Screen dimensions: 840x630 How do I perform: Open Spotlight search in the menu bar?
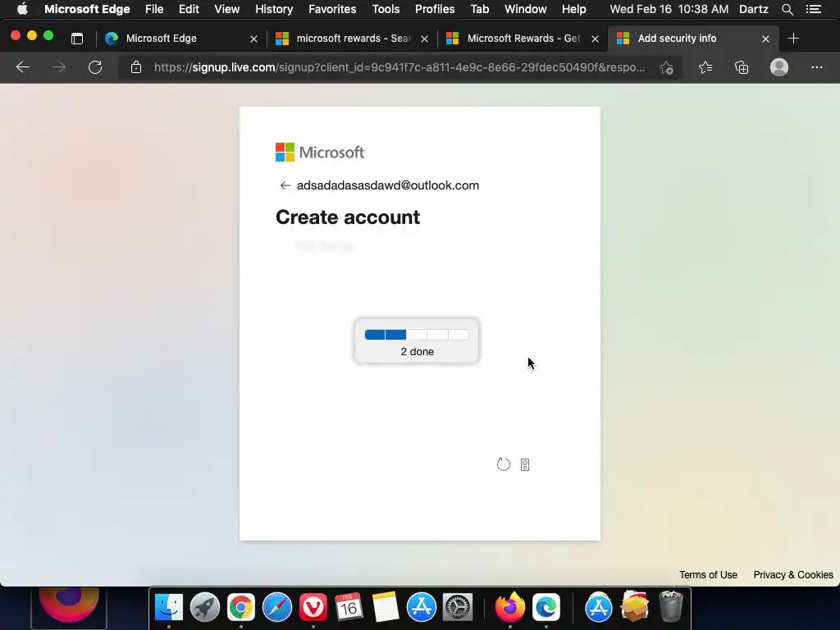(x=787, y=9)
